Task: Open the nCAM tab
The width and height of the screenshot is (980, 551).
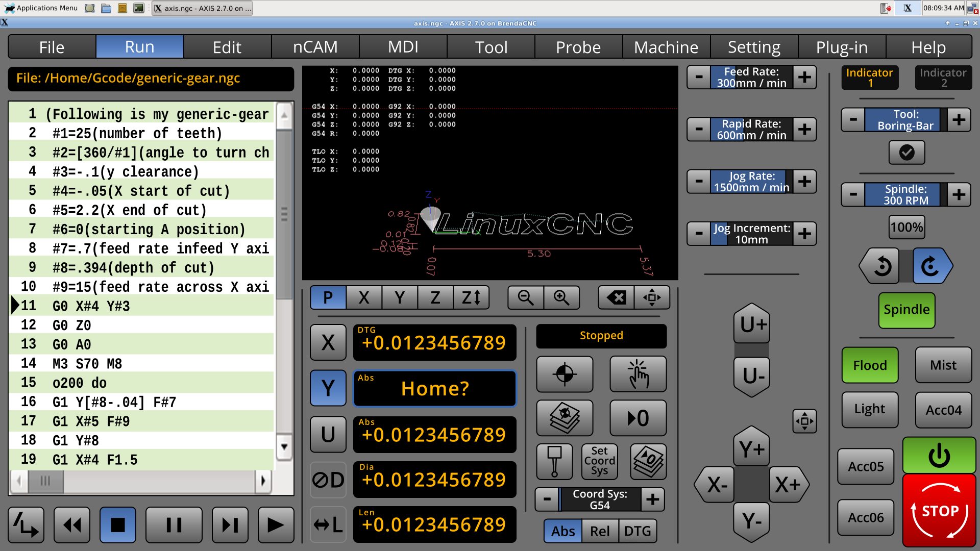Action: point(315,47)
